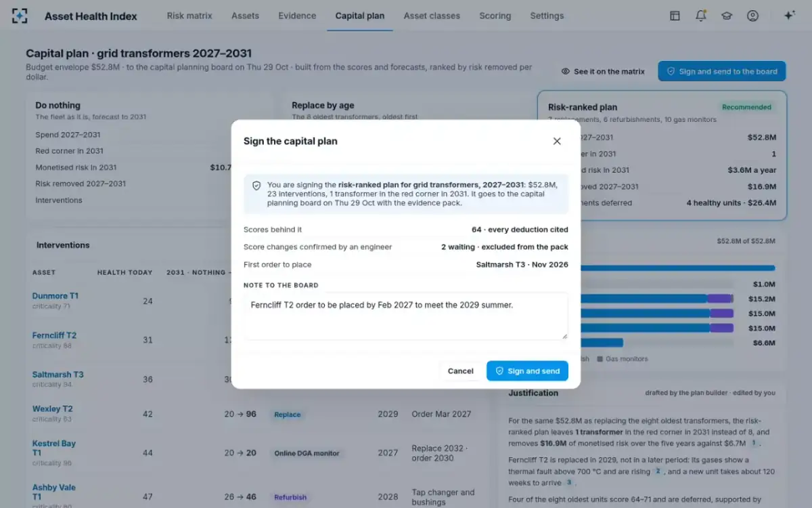This screenshot has width=812, height=508.
Task: Click the Replace tag on Wexley T2 row
Action: [288, 414]
